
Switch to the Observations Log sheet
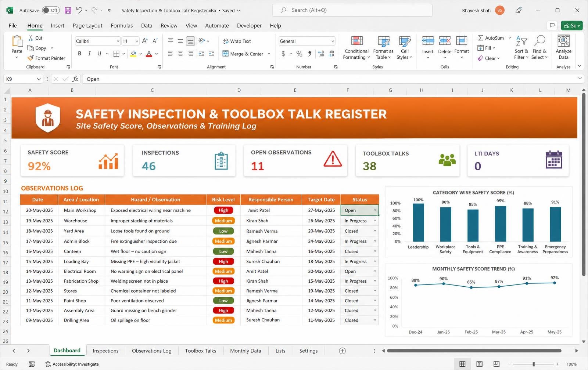pos(151,351)
